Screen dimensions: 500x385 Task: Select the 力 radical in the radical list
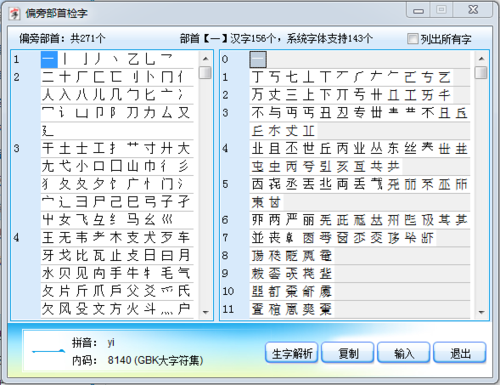[x=150, y=113]
